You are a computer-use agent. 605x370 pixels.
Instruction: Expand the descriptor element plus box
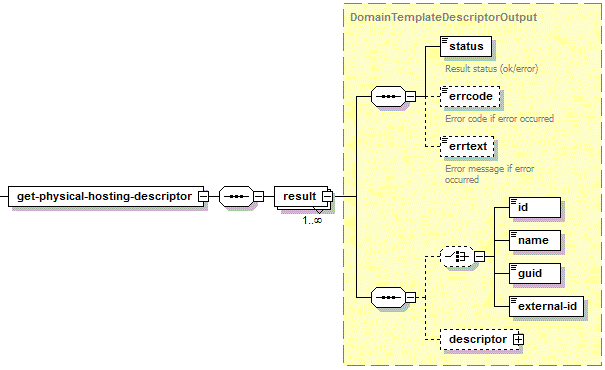click(519, 340)
